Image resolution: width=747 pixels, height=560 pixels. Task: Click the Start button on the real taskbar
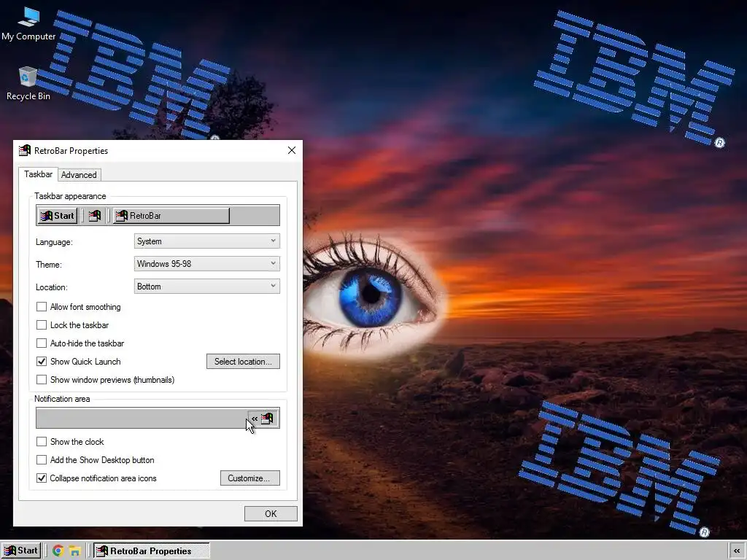[x=21, y=551]
